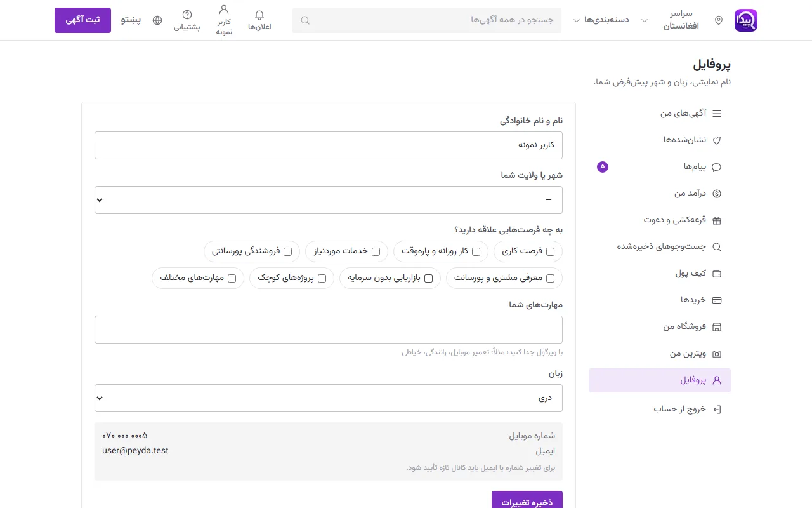
Task: Click the location pin icon in header
Action: tap(719, 20)
